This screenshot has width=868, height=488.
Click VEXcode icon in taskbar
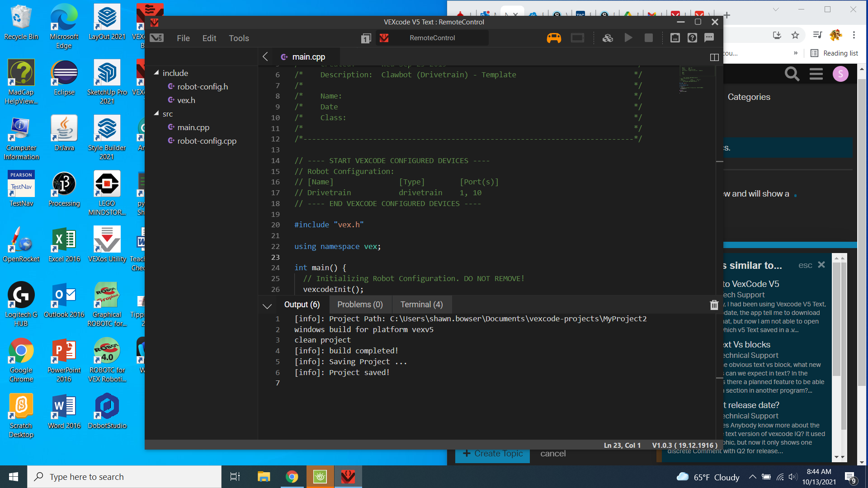(x=348, y=477)
